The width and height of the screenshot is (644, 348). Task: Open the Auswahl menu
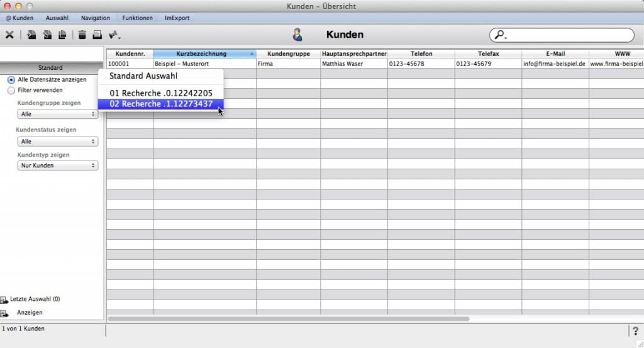57,18
